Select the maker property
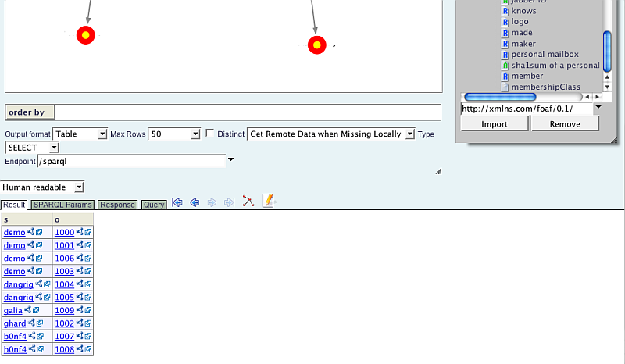625x364 pixels. (x=523, y=44)
